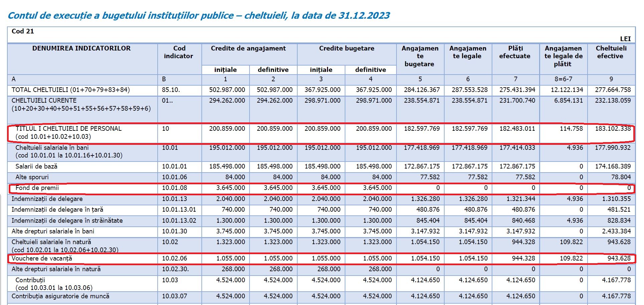Click indicator code 10.01.13.02

coord(179,221)
